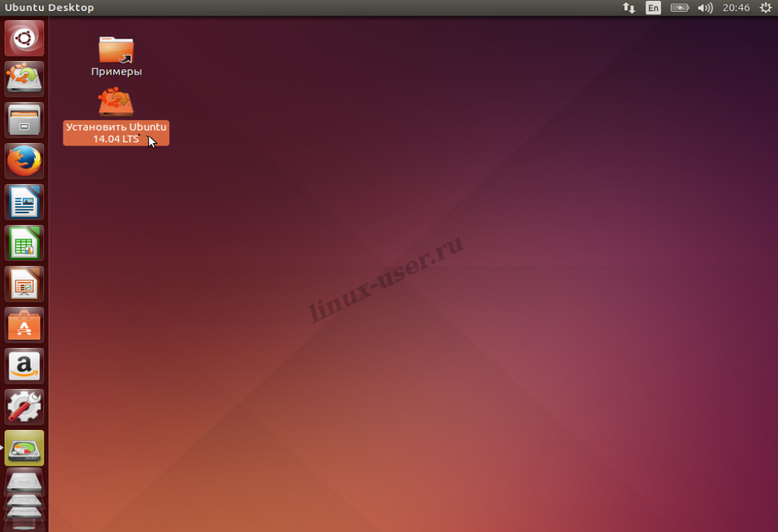
Task: Launch Install Ubuntu from the launcher
Action: click(25, 79)
